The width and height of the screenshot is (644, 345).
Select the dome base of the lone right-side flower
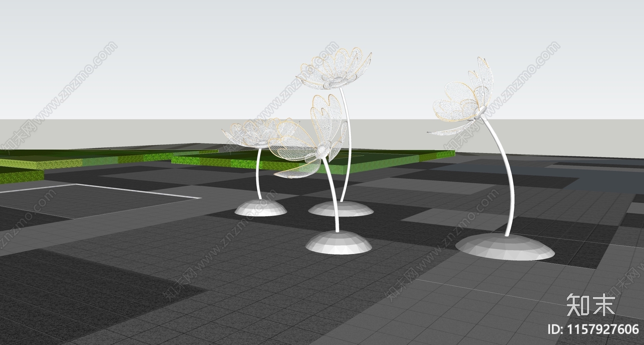click(505, 246)
